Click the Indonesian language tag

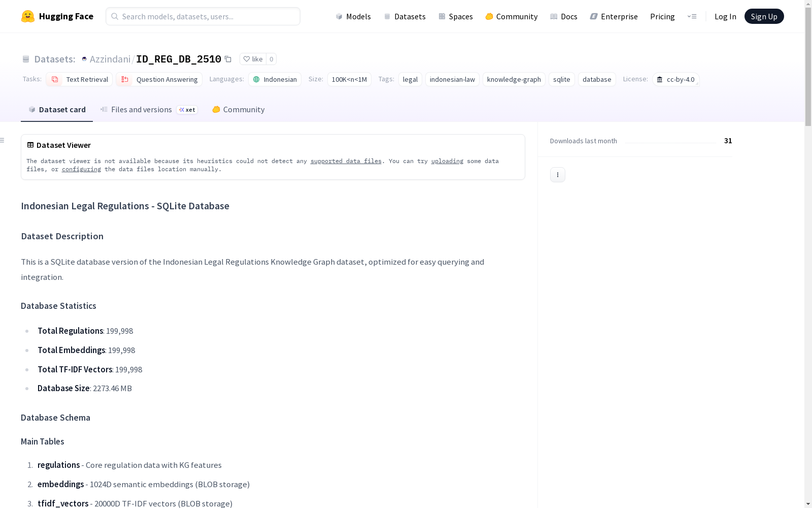pyautogui.click(x=275, y=79)
